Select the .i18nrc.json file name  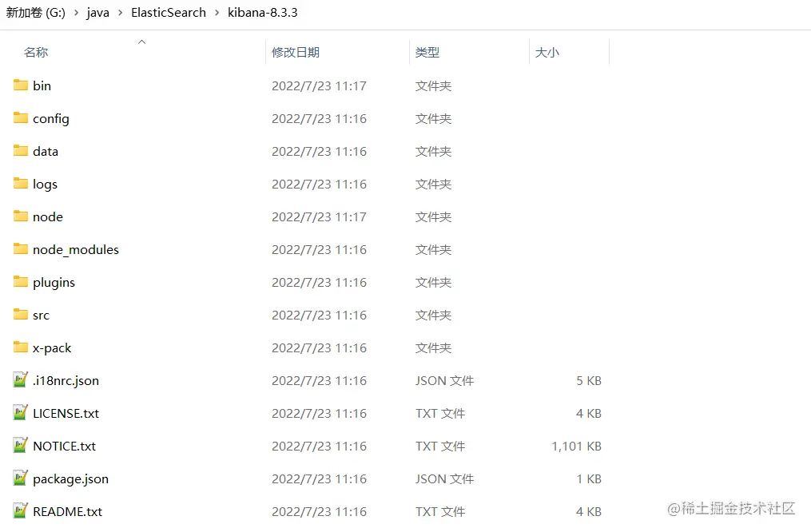click(66, 381)
